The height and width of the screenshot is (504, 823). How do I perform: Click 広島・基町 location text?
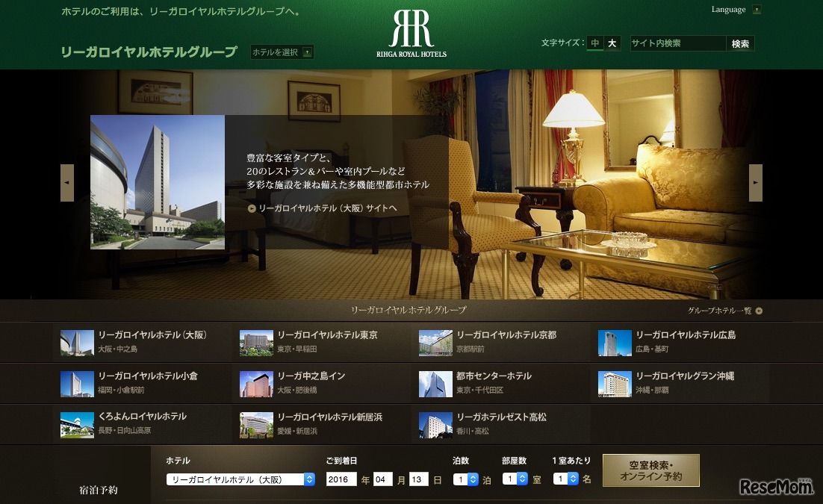coord(652,349)
